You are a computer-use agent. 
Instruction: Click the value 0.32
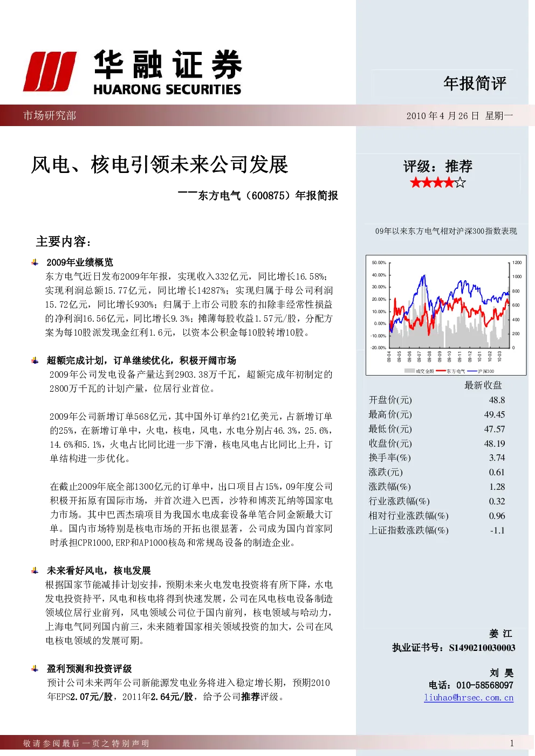tap(497, 501)
